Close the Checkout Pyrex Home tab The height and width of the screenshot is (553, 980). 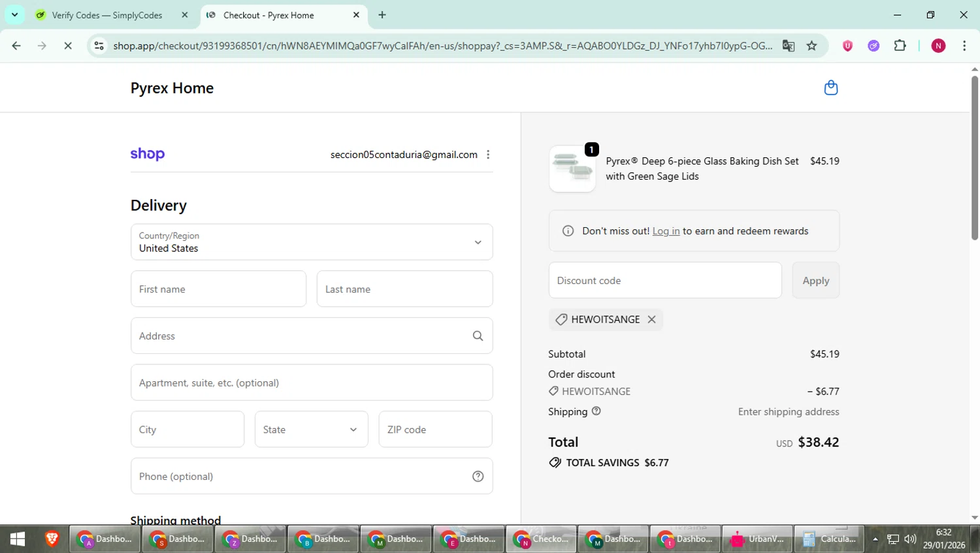356,15
